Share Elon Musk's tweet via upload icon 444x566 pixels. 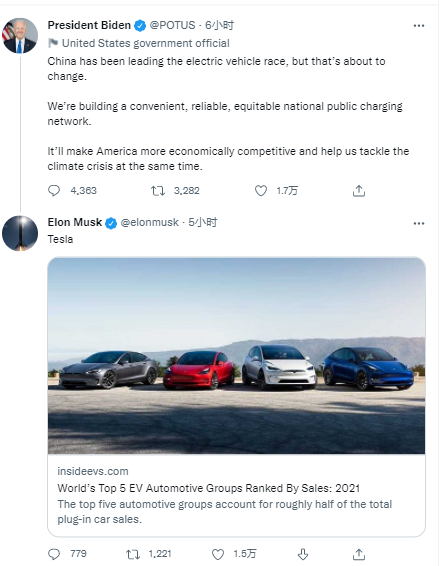click(358, 554)
